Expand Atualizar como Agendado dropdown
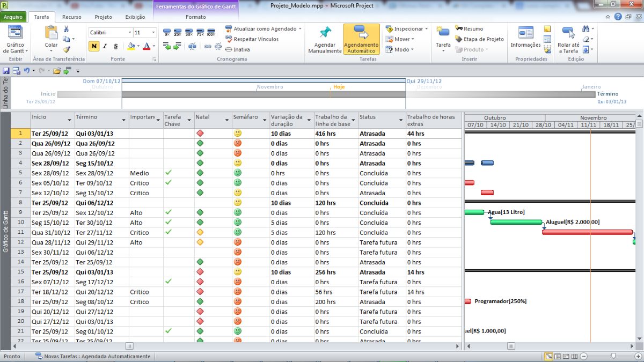 (300, 29)
